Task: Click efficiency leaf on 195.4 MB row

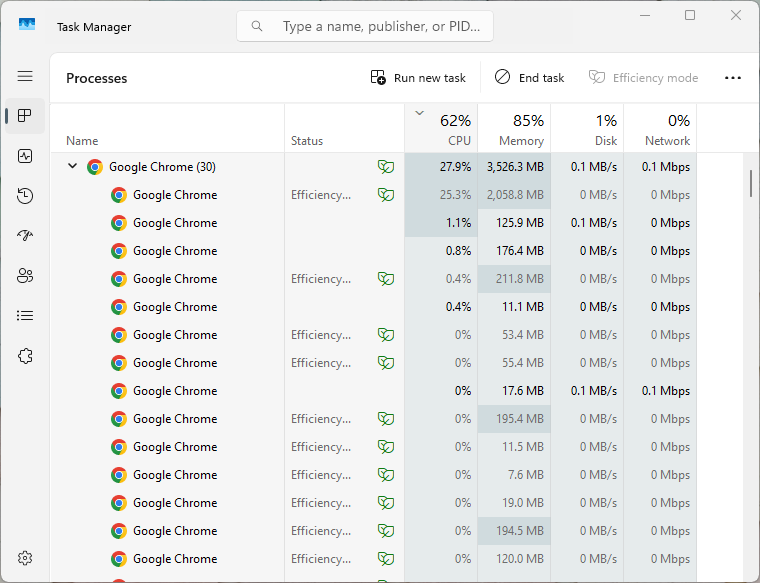Action: tap(386, 419)
